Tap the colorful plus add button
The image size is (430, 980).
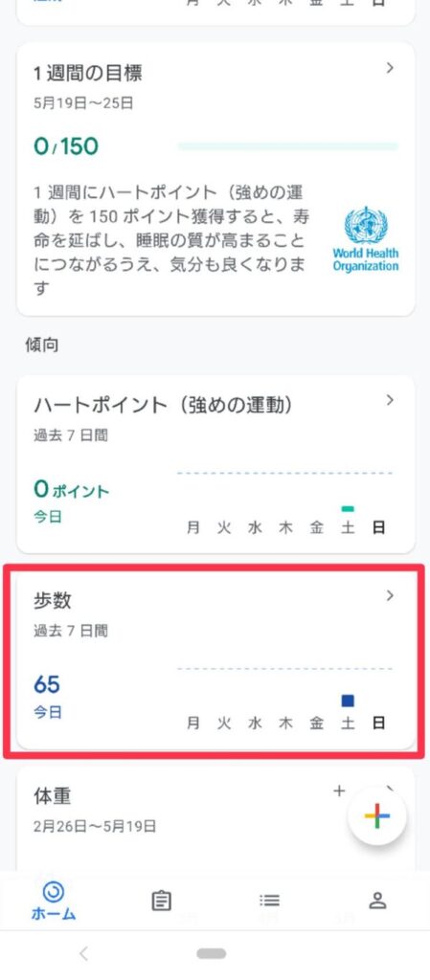pyautogui.click(x=377, y=816)
